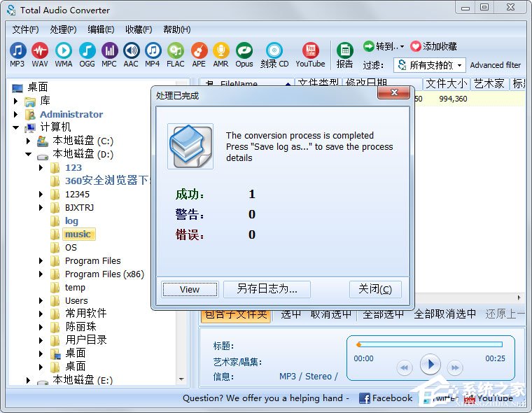
Task: Open the 所有支持的 filter dropdown
Action: [430, 65]
